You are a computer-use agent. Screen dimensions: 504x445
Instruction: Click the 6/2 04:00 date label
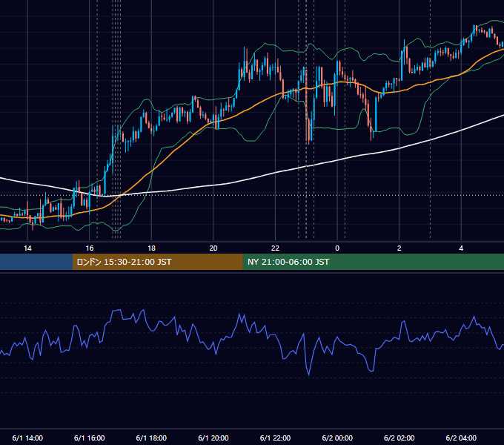pos(461,438)
